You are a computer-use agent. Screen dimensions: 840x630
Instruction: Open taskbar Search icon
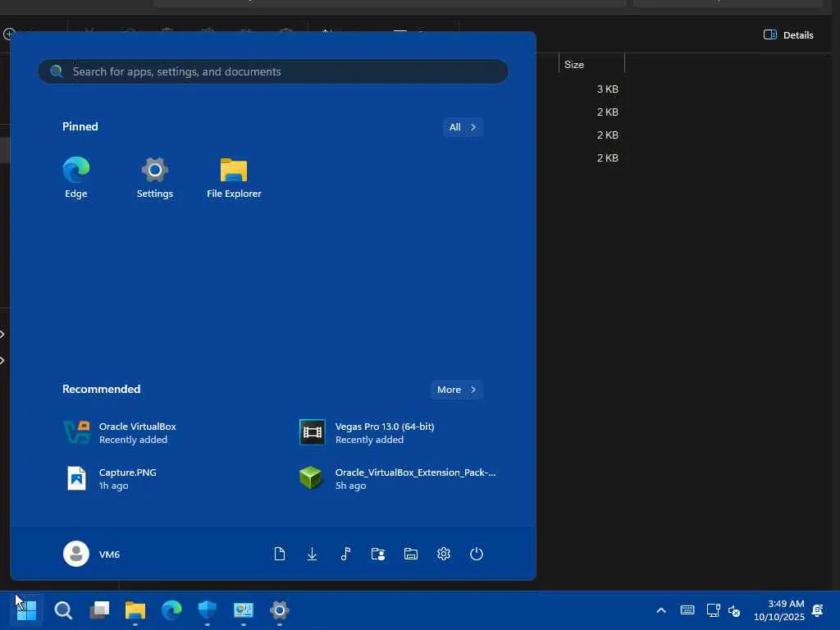point(63,610)
